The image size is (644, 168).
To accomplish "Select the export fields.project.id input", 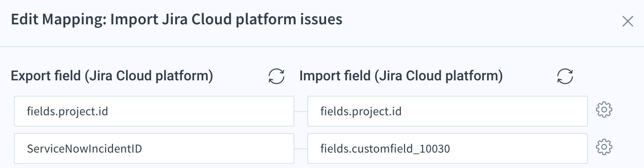I will 154,111.
